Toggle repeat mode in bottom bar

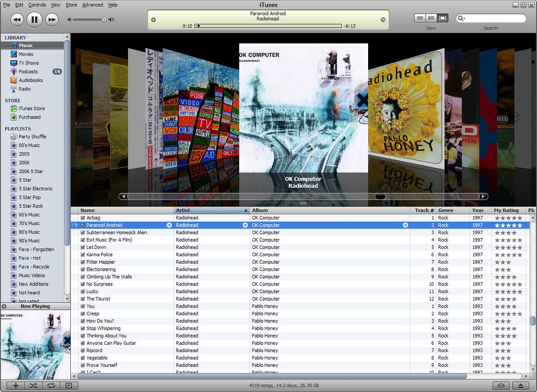point(51,386)
